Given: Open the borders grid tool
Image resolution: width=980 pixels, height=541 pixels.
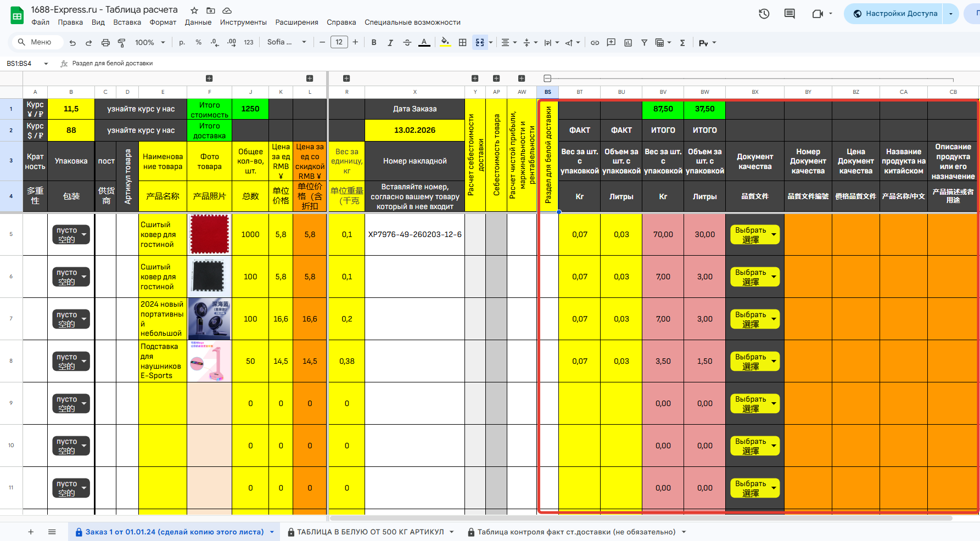Looking at the screenshot, I should 463,43.
